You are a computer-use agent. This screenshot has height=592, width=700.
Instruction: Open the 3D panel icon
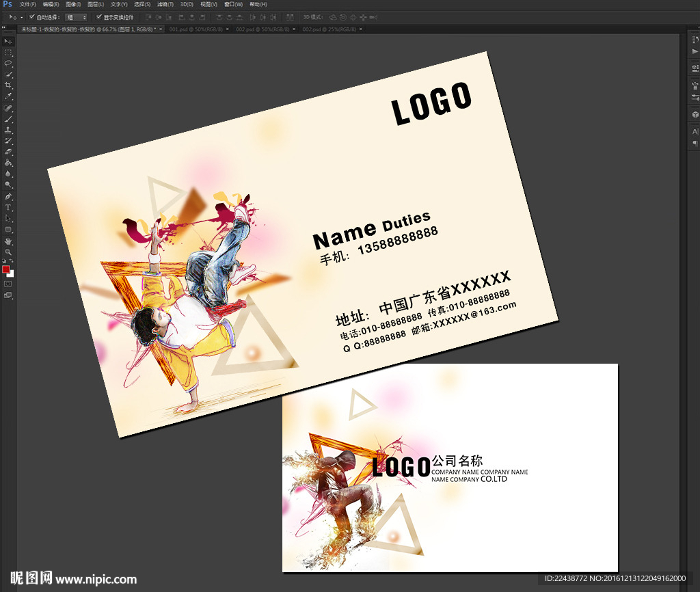click(695, 114)
